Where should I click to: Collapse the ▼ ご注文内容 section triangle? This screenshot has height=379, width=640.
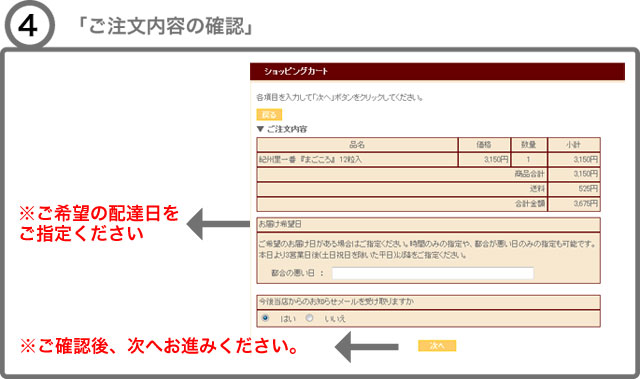tap(260, 129)
